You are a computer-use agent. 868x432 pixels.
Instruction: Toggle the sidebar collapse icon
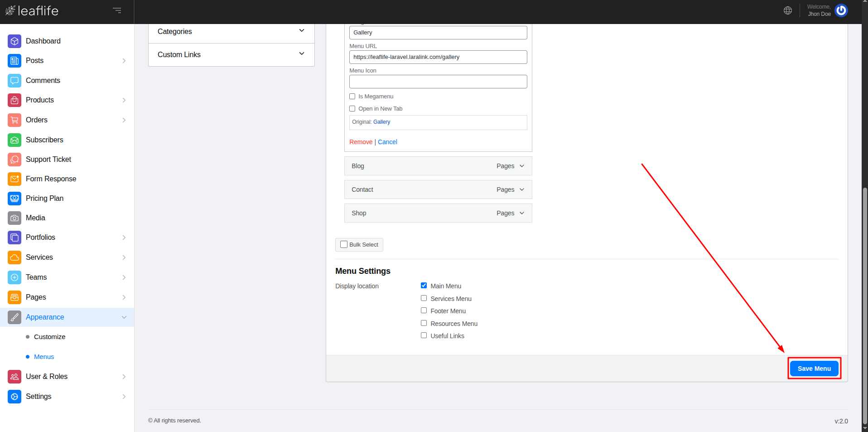[117, 10]
